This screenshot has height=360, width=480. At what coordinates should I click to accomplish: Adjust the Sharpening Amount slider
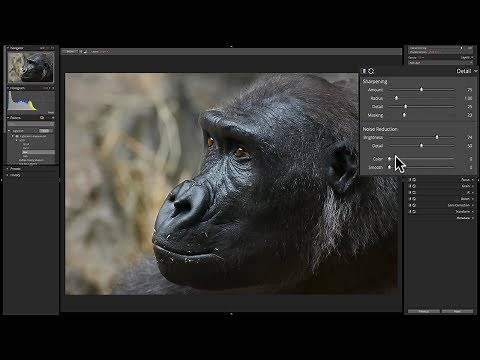point(421,90)
